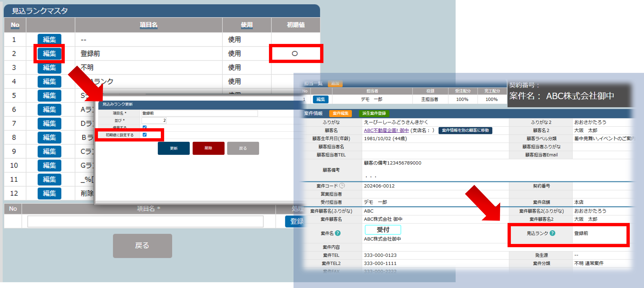Click the clock icon next to 案件コード
Viewport: 644px width, 288px height.
(342, 186)
